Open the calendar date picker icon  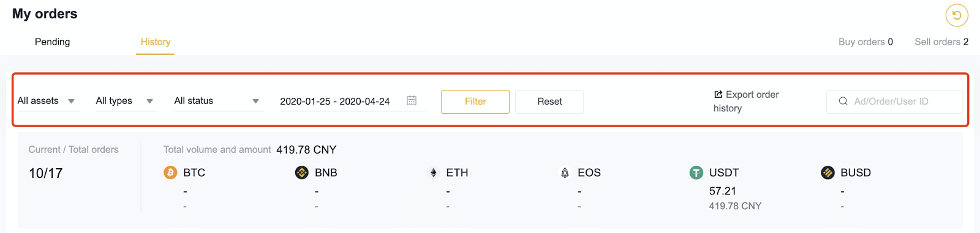(x=412, y=100)
